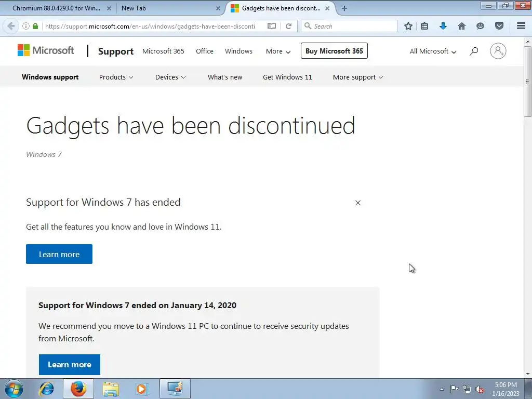This screenshot has width=532, height=399.
Task: Show bookmarks list icon
Action: 424,26
